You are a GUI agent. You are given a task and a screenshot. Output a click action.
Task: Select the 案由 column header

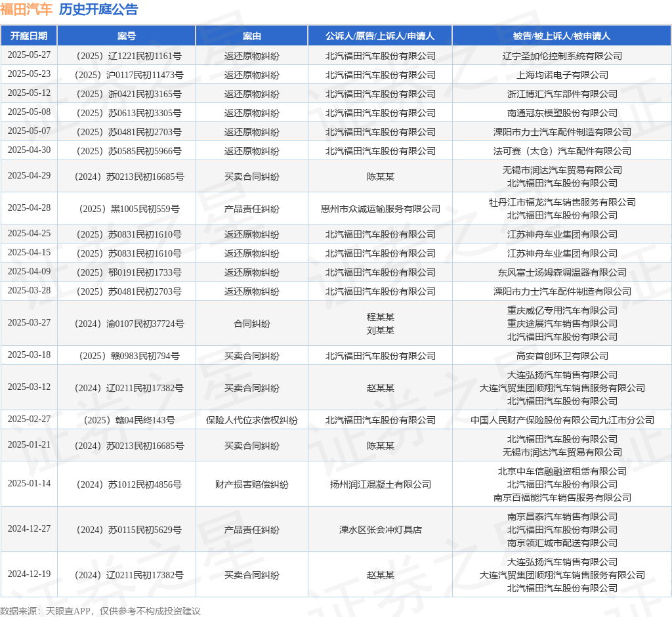(x=251, y=36)
